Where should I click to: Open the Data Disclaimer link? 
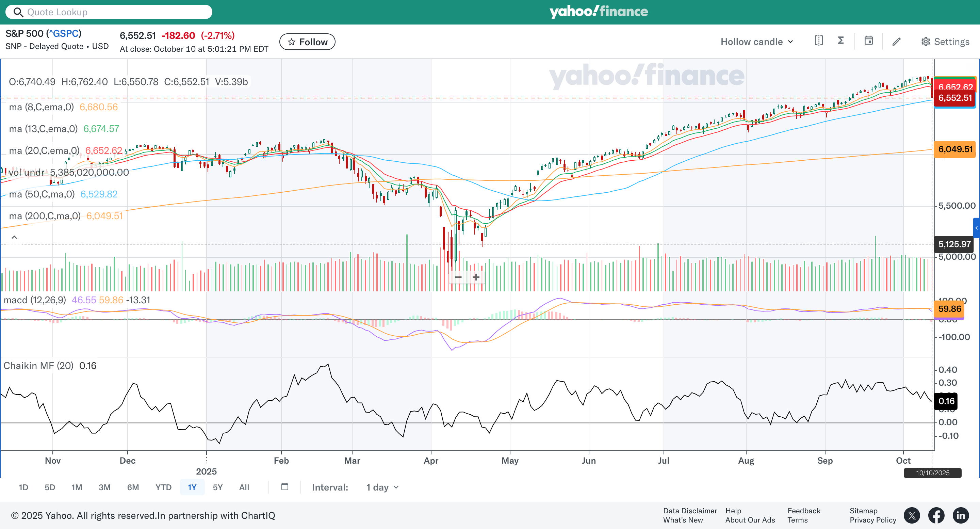(690, 511)
